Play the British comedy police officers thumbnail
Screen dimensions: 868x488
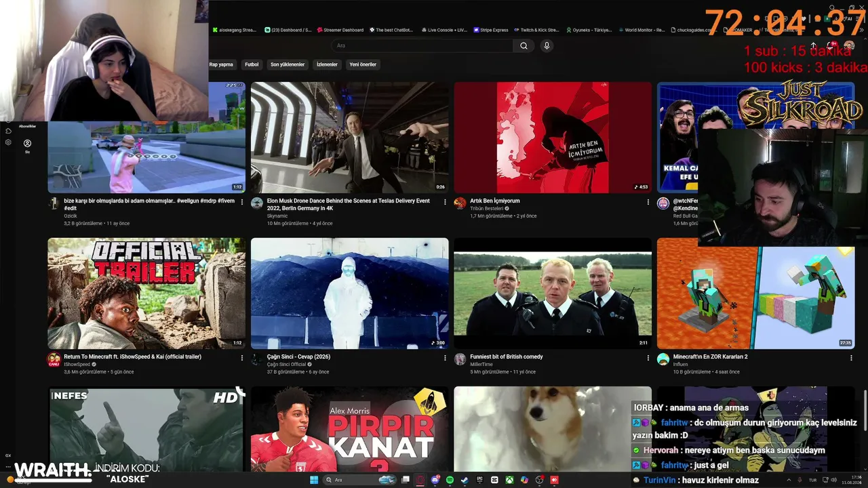(553, 293)
